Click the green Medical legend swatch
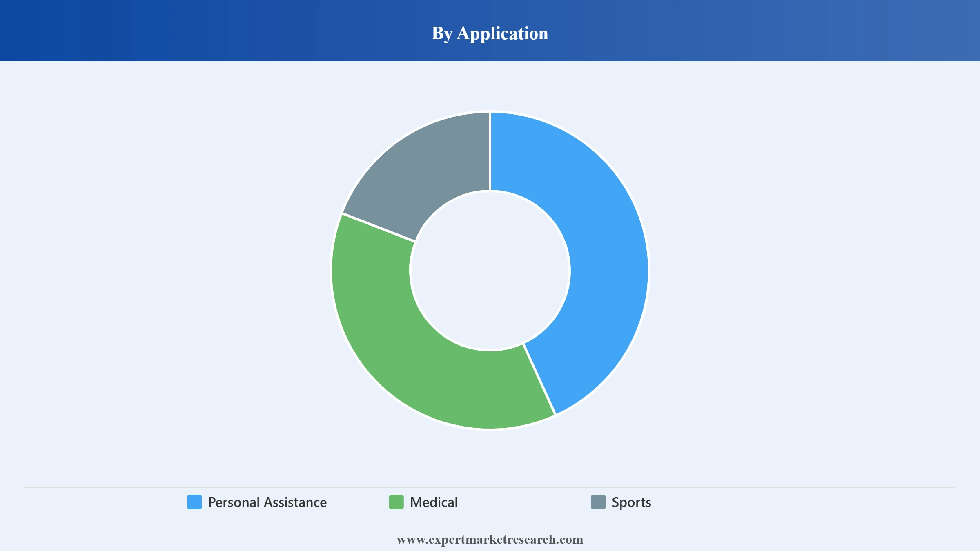 tap(396, 502)
